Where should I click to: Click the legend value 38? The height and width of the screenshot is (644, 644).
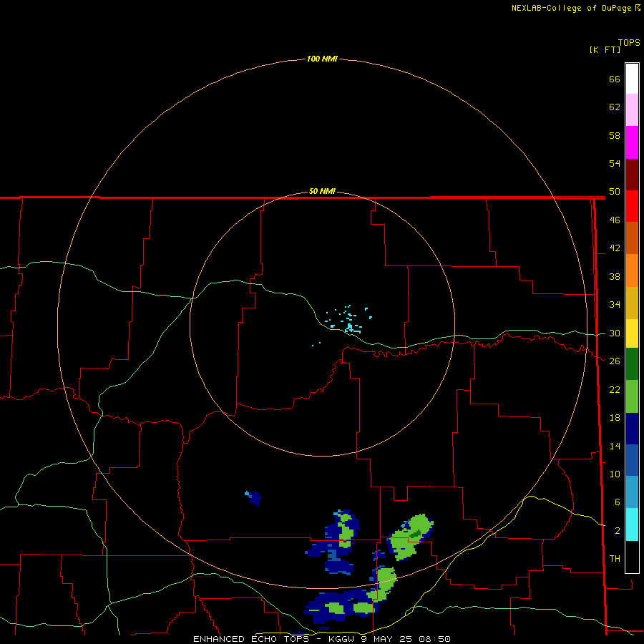click(615, 276)
